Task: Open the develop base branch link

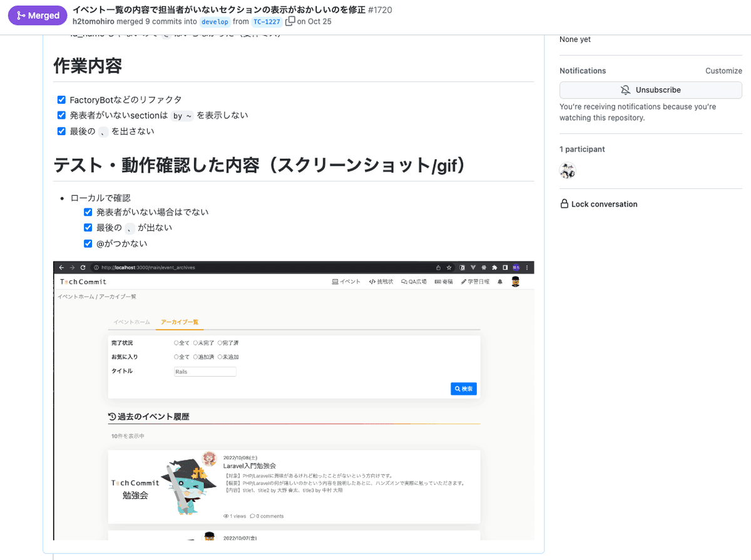Action: (x=215, y=21)
